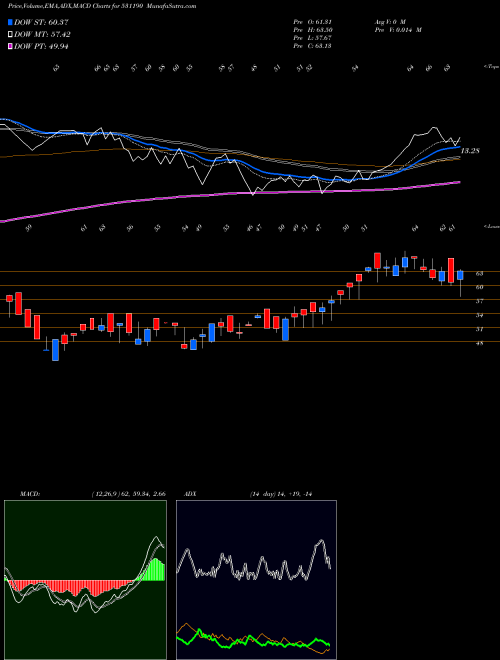
Task: Click the 54 price axis label
Action: [479, 315]
